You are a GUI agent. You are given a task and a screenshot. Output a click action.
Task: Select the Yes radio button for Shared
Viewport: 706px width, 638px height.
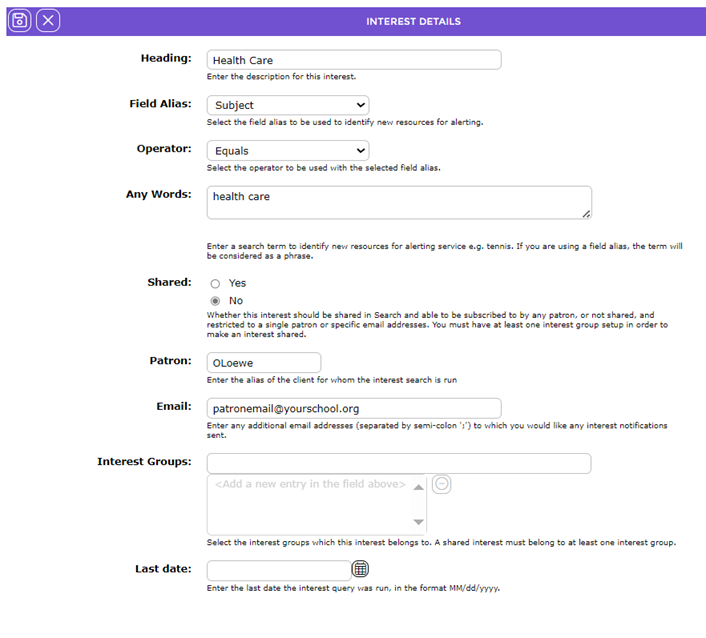coord(215,283)
